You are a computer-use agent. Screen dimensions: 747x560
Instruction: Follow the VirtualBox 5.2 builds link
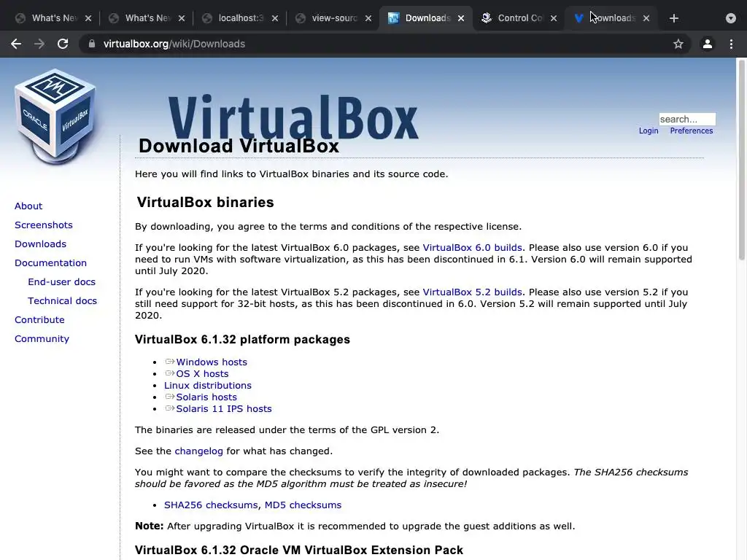point(472,292)
